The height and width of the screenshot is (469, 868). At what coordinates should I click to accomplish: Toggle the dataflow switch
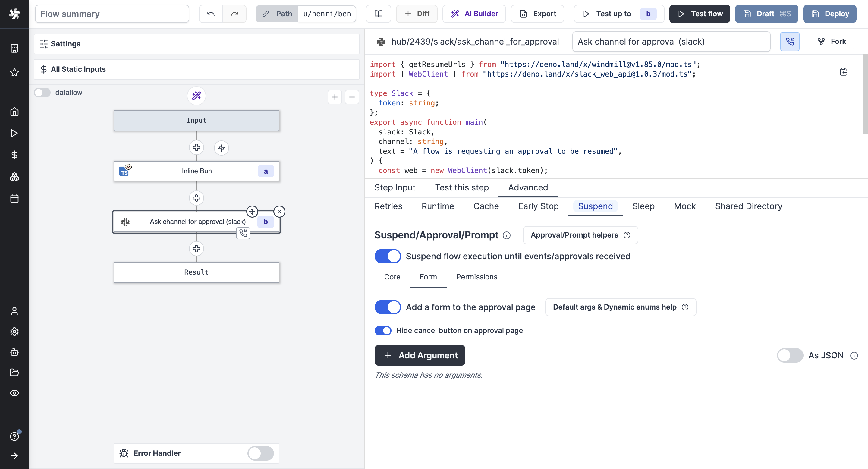(42, 93)
